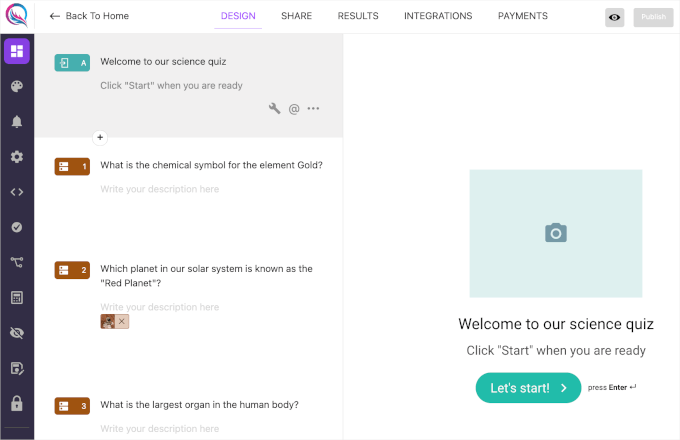Click the @ mention icon on welcome block
680x440 pixels.
pyautogui.click(x=294, y=109)
